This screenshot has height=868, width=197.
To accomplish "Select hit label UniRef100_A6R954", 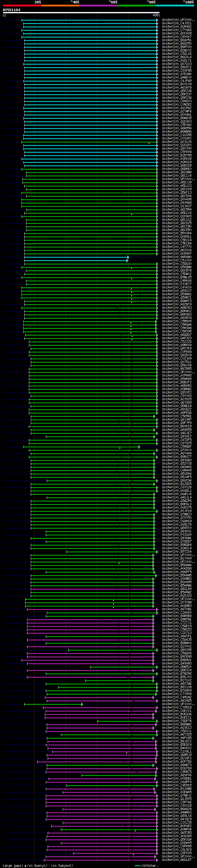I will pyautogui.click(x=177, y=128).
